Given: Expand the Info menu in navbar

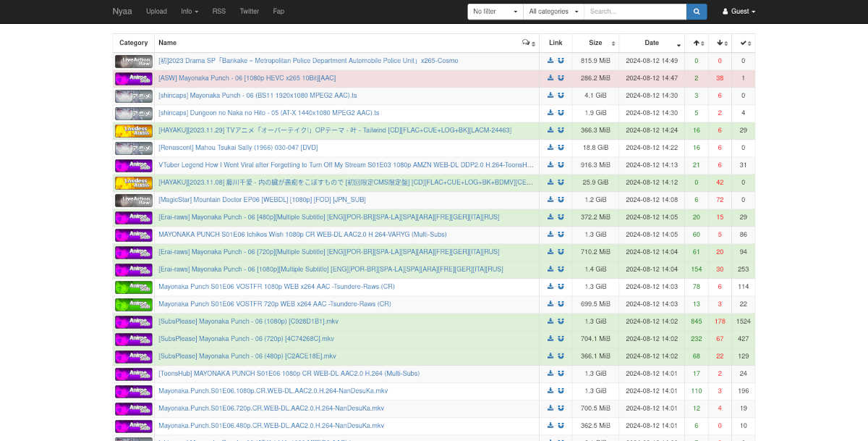Looking at the screenshot, I should tap(190, 12).
